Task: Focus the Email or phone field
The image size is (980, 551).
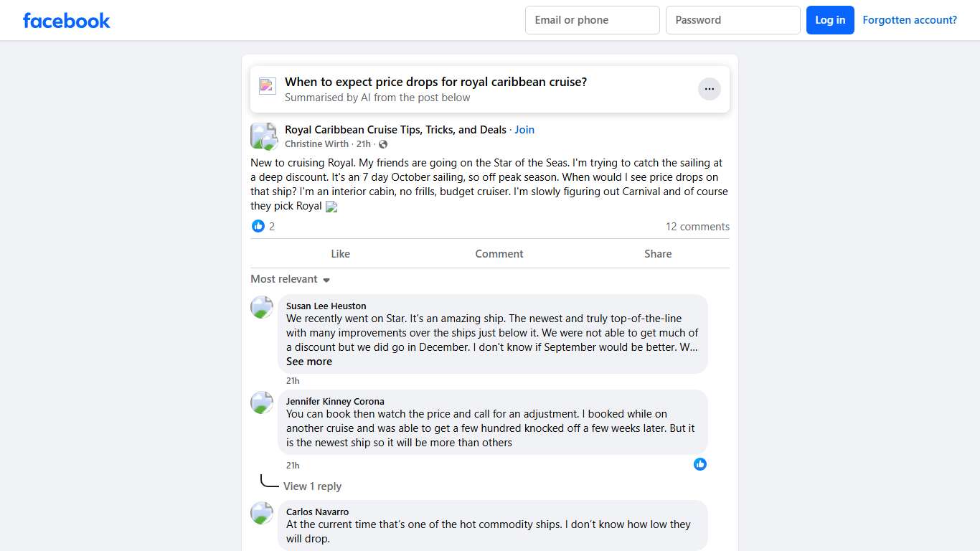Action: pos(592,20)
